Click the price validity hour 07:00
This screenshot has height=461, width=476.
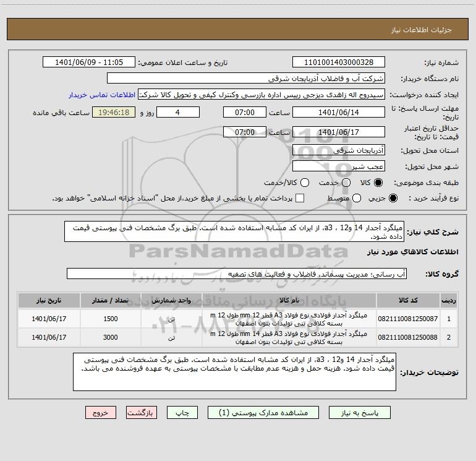click(245, 132)
